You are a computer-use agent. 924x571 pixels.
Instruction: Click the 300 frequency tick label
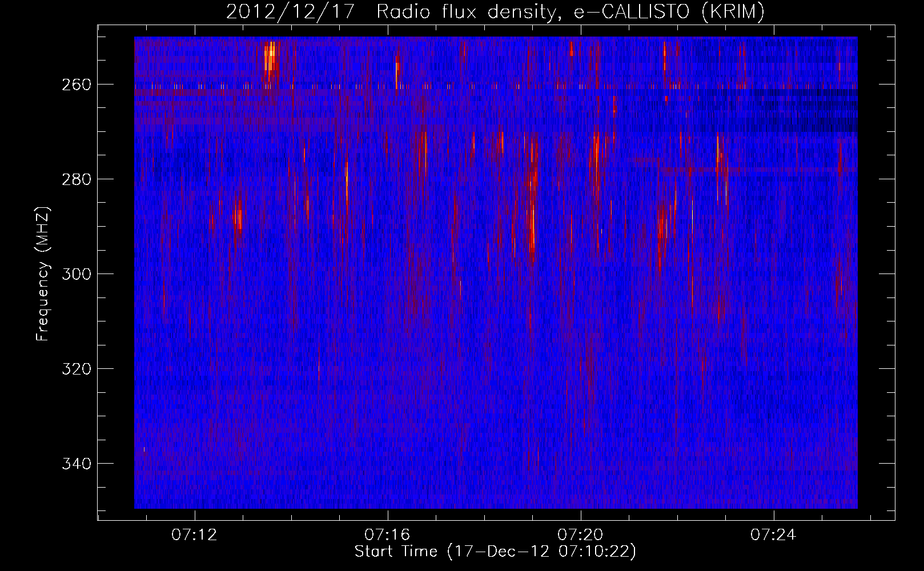click(76, 274)
